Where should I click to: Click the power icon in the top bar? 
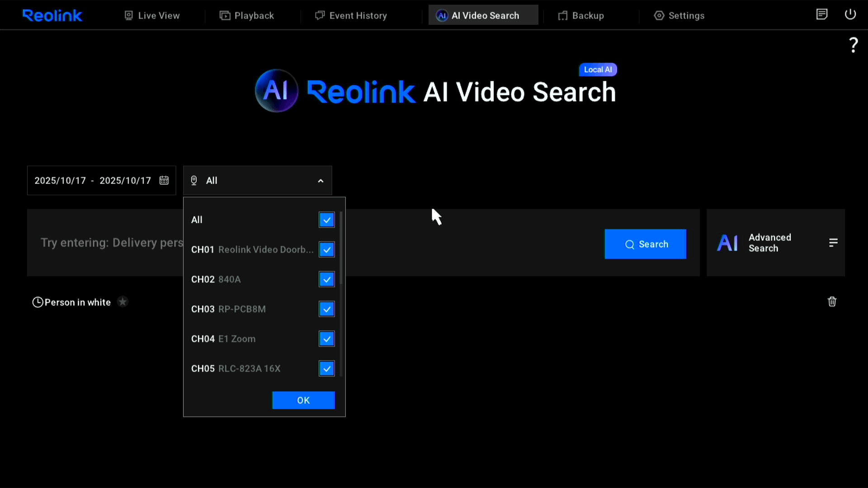click(850, 14)
